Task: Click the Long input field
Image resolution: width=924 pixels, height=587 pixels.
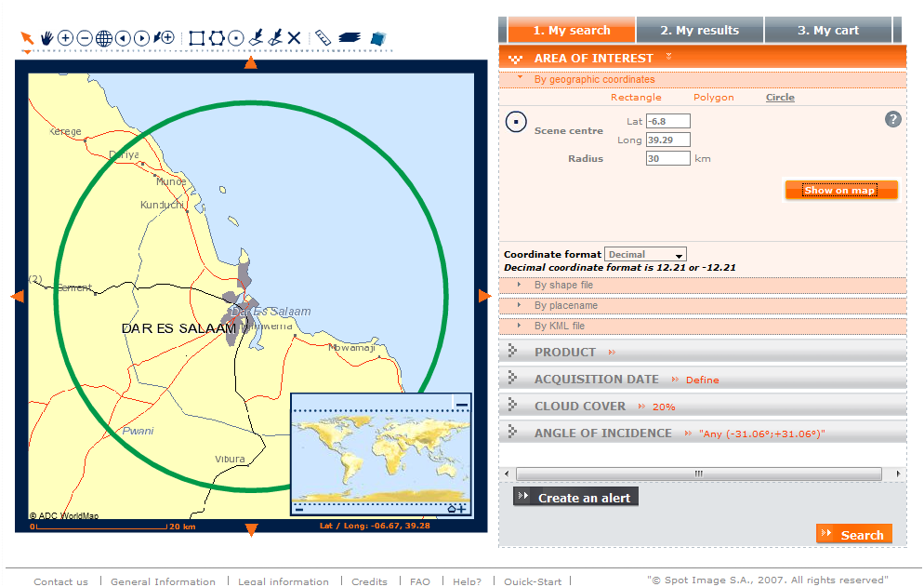Action: pyautogui.click(x=668, y=140)
